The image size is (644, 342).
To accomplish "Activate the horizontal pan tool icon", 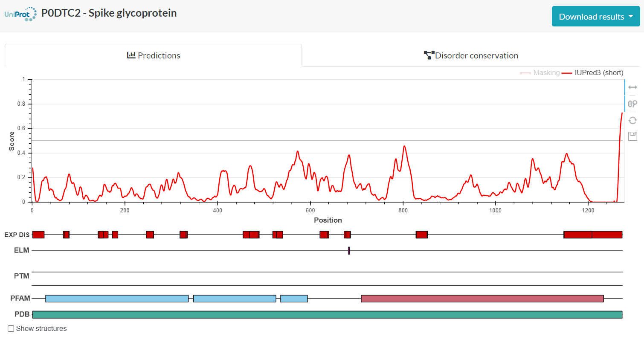I will [x=632, y=87].
